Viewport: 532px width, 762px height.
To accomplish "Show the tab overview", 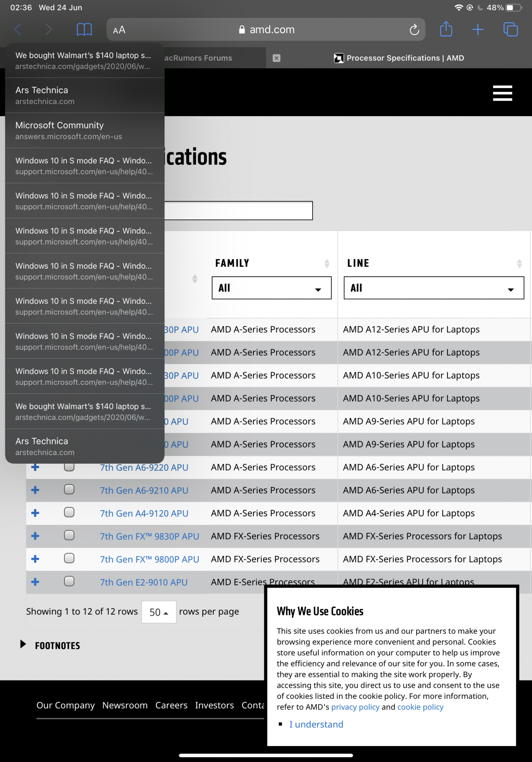I will (x=510, y=29).
